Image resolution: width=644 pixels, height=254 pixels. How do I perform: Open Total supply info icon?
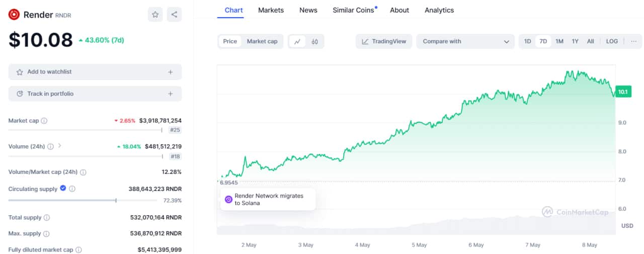point(47,218)
